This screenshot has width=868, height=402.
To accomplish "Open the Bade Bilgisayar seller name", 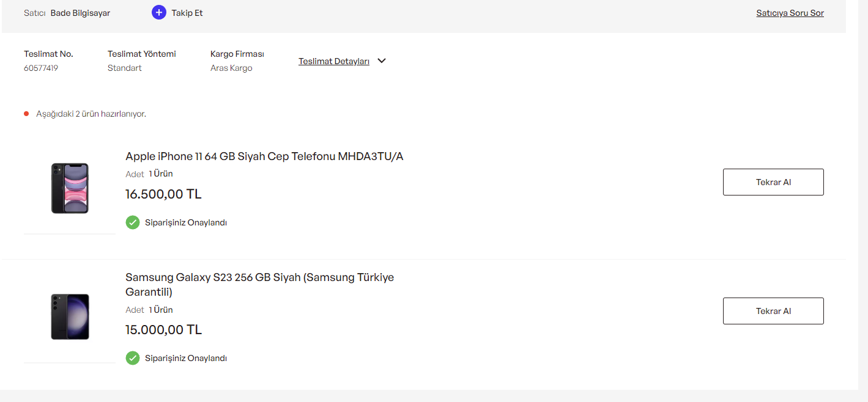I will 80,13.
